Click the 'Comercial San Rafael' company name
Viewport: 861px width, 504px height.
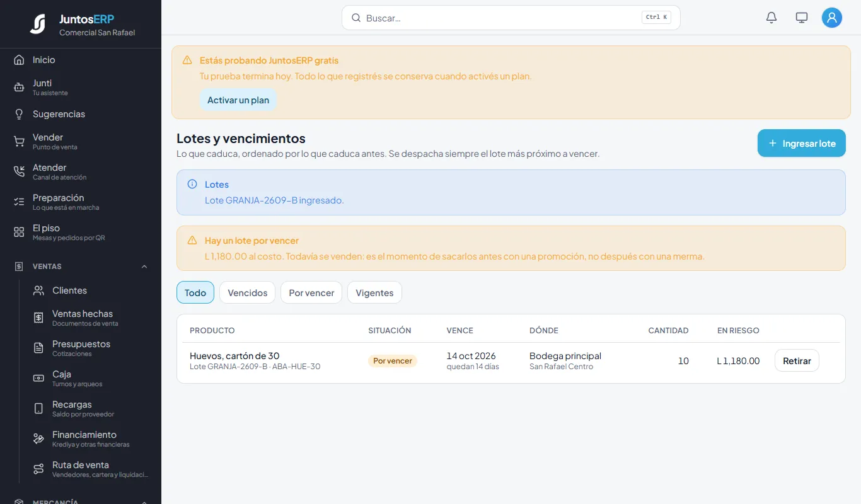97,33
